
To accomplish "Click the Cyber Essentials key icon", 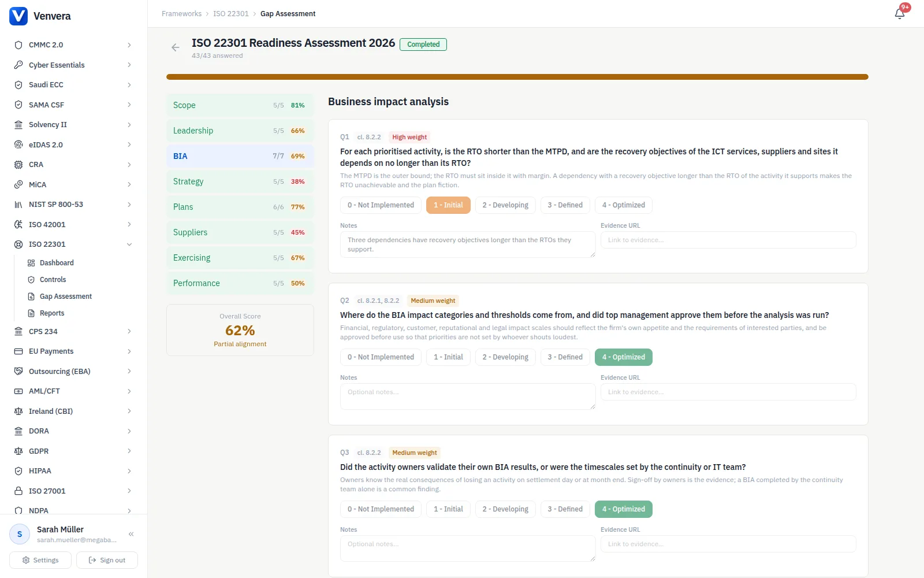I will click(x=18, y=65).
